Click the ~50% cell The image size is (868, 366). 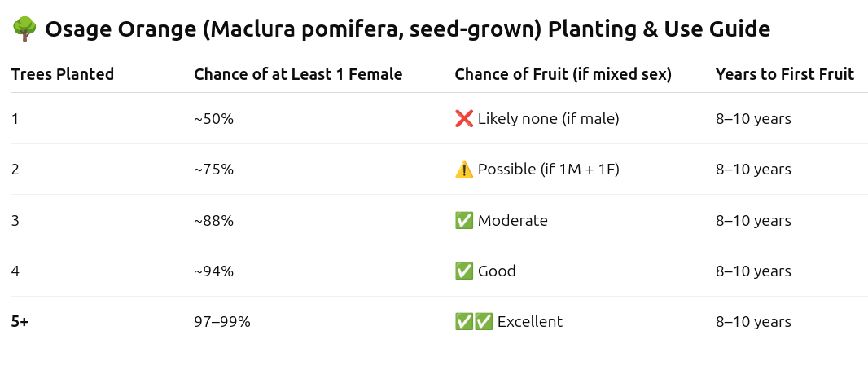click(x=213, y=119)
